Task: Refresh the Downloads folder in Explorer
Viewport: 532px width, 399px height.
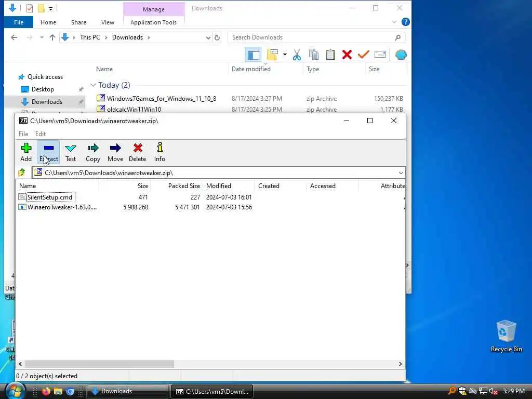Action: pyautogui.click(x=217, y=37)
